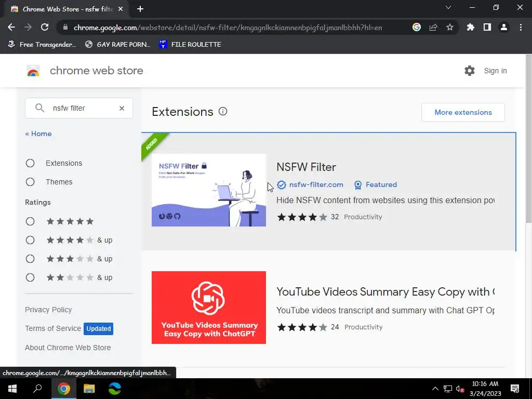Viewport: 532px width, 399px height.
Task: Click the YouTube Videos Summary red thumbnail
Action: point(209,308)
